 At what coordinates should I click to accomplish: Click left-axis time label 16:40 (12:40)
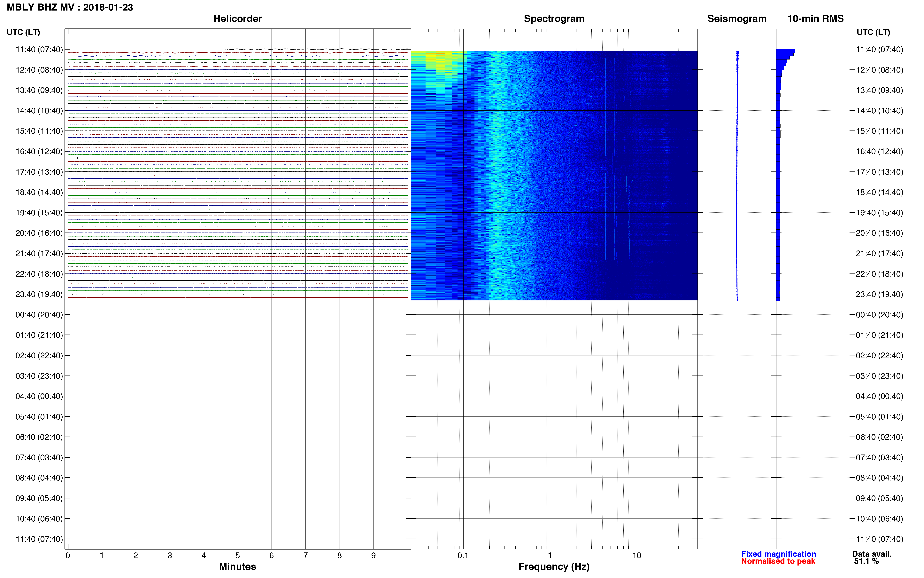click(39, 151)
